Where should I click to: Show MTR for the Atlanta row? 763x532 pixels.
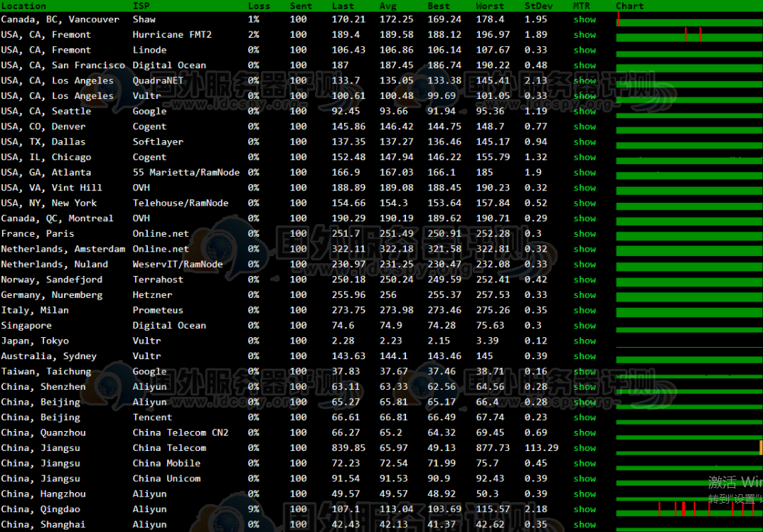(585, 172)
